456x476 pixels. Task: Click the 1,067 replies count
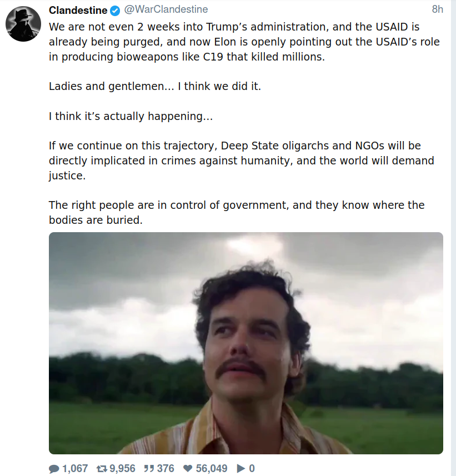75,469
